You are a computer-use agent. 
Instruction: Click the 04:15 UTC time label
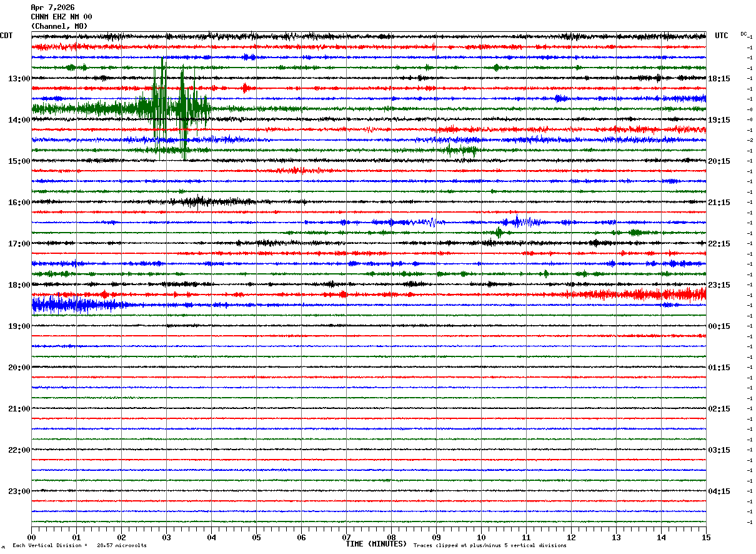[719, 491]
